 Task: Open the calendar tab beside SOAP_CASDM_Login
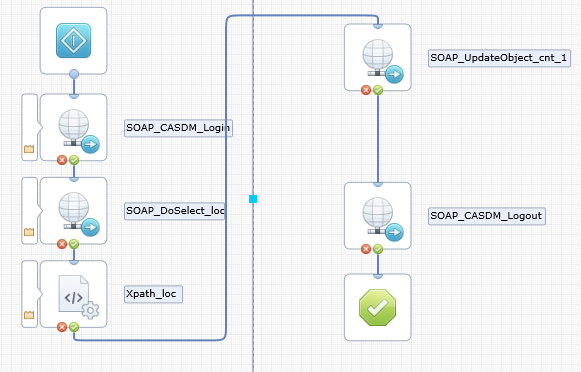[29, 149]
